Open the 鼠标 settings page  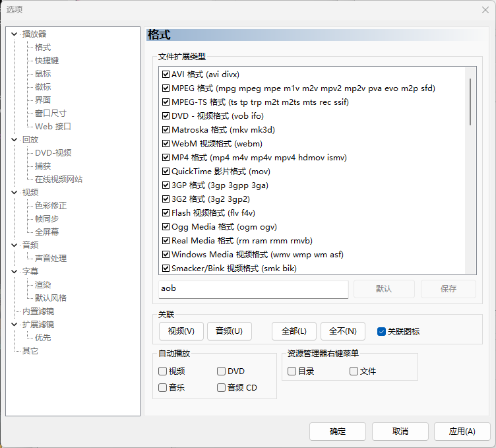click(x=43, y=74)
